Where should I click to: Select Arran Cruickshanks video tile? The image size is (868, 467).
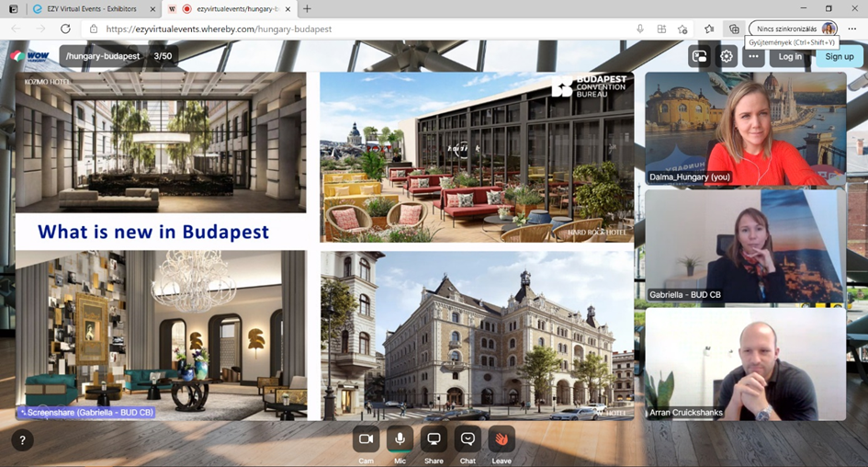coord(745,364)
